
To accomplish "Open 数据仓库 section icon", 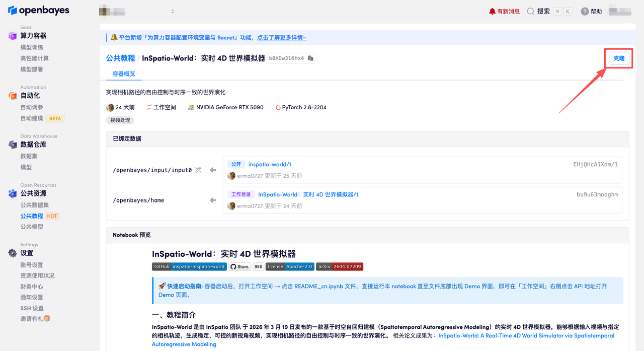I will coord(13,145).
